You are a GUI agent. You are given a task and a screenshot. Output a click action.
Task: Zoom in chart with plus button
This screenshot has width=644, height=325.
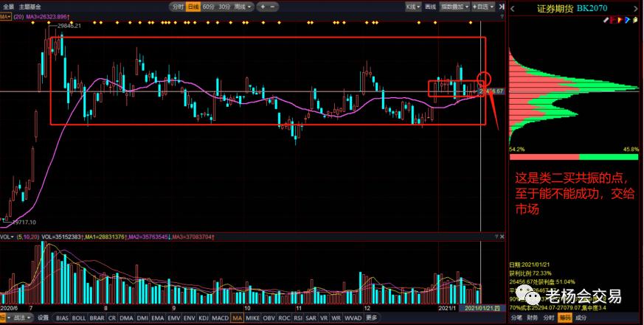pyautogui.click(x=263, y=7)
